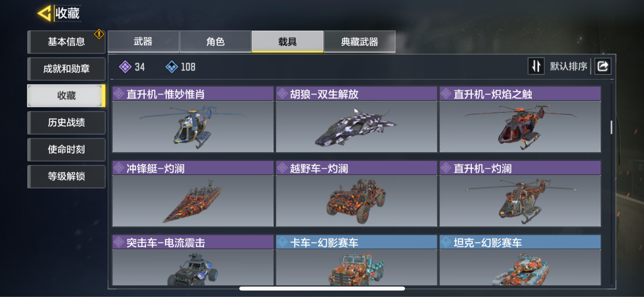Go to 历史战绩 in the sidebar

click(66, 122)
